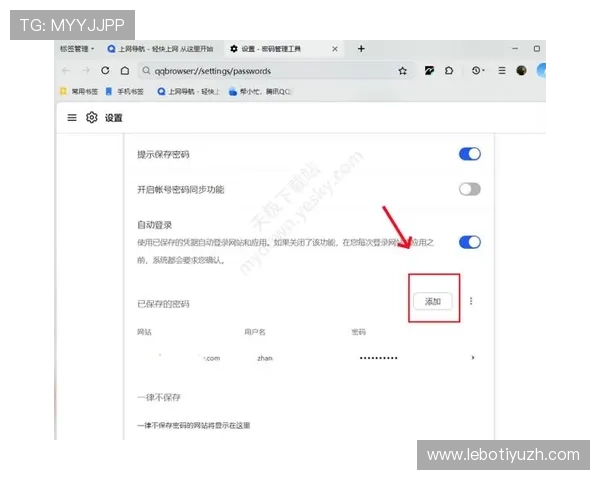Open the history clock icon
The height and width of the screenshot is (480, 600).
[477, 70]
